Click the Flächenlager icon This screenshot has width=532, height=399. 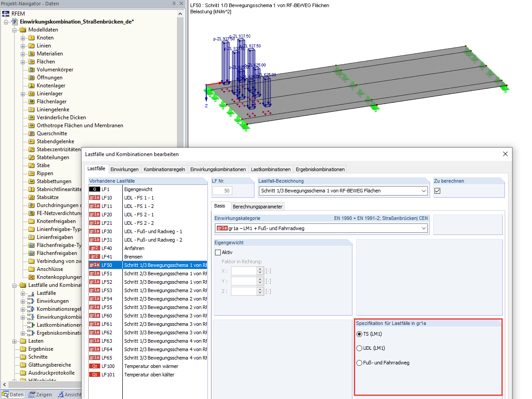(31, 102)
